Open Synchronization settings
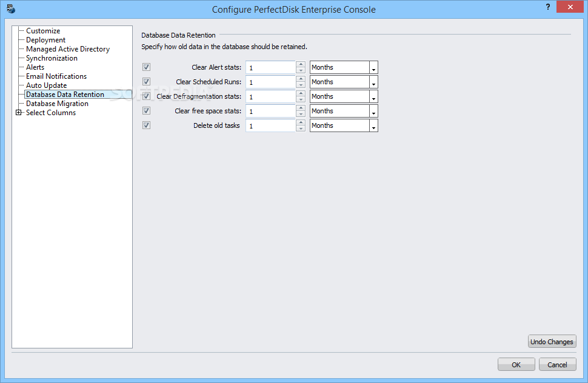This screenshot has height=383, width=588. coord(52,58)
